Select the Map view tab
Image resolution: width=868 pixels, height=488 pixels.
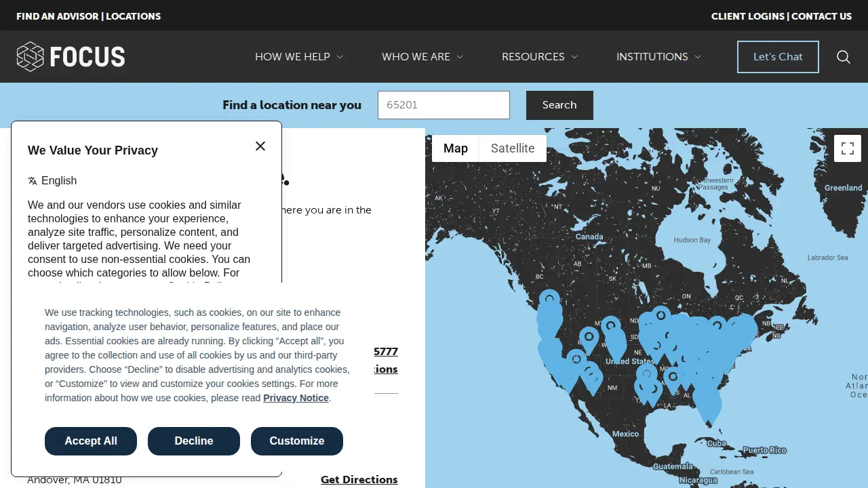456,148
